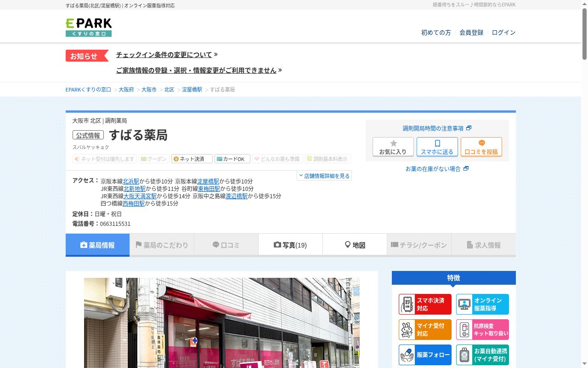This screenshot has width=588, height=368.
Task: Open 初めての方 link
Action: pos(436,33)
